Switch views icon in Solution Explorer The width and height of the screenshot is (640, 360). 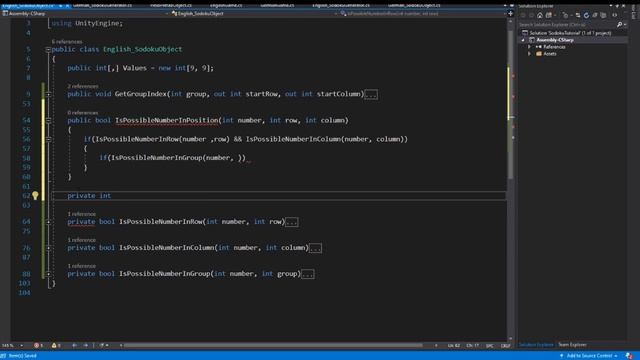(549, 15)
